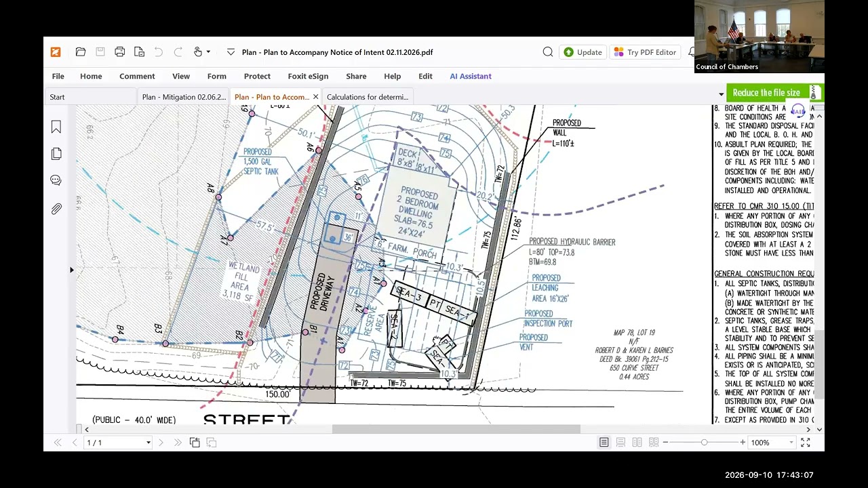This screenshot has height=488, width=868.
Task: Expand the quick access toolbar customize dropdown
Action: (231, 52)
